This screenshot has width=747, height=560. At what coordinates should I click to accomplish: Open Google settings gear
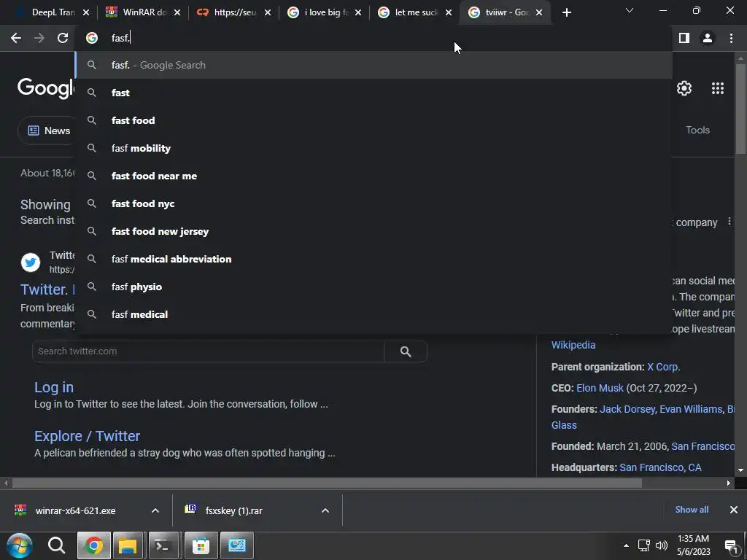click(684, 88)
